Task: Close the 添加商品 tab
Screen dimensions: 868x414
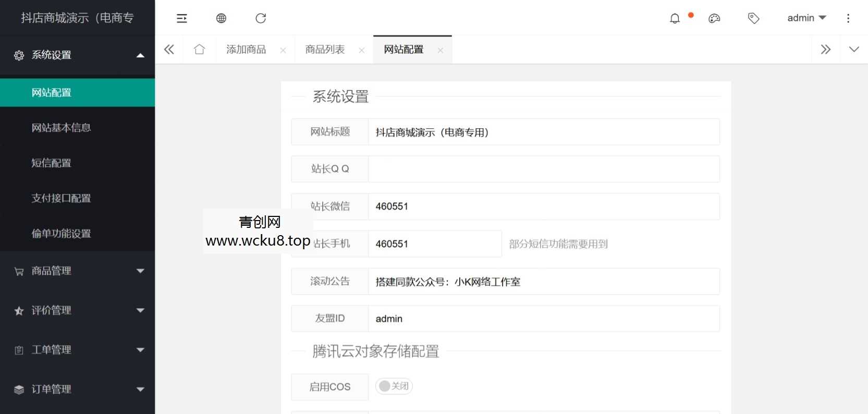Action: click(283, 51)
